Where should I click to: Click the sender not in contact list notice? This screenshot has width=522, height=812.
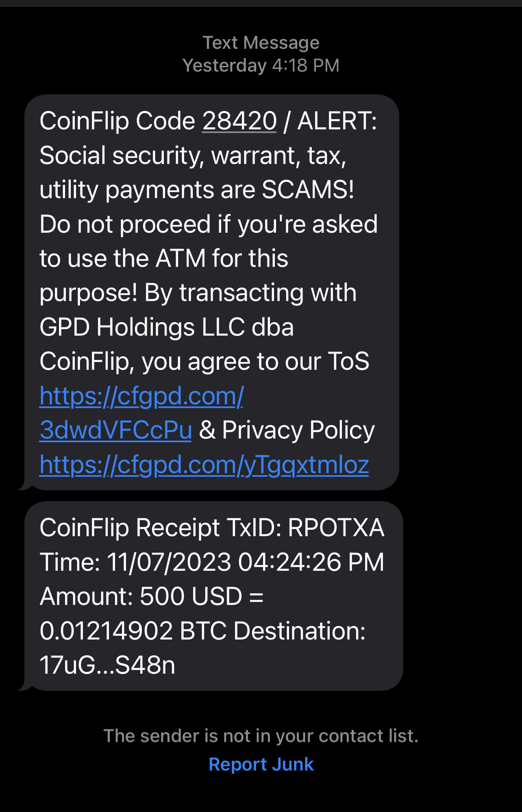pos(261,736)
